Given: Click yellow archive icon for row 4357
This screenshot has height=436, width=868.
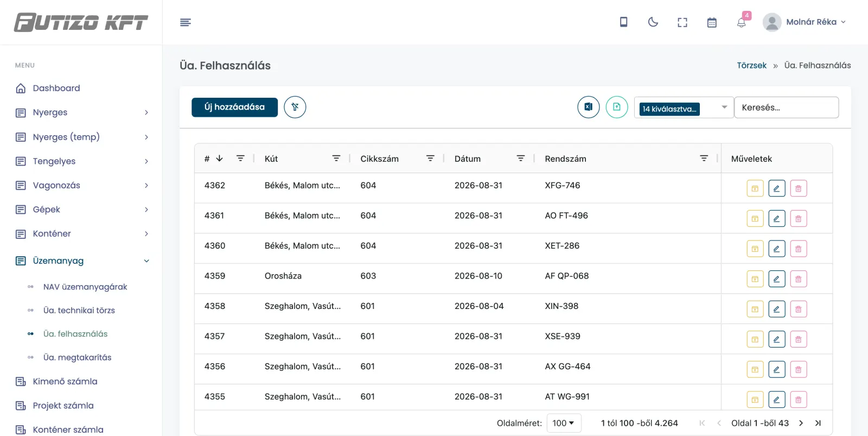Looking at the screenshot, I should click(755, 339).
